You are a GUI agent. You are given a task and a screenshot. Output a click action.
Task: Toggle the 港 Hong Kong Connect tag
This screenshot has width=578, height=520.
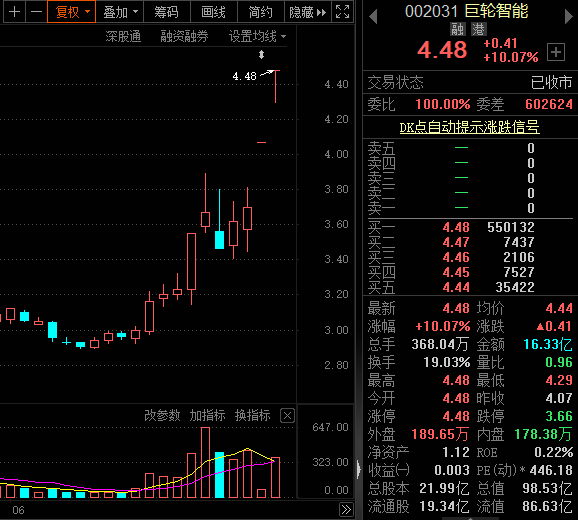click(x=478, y=29)
